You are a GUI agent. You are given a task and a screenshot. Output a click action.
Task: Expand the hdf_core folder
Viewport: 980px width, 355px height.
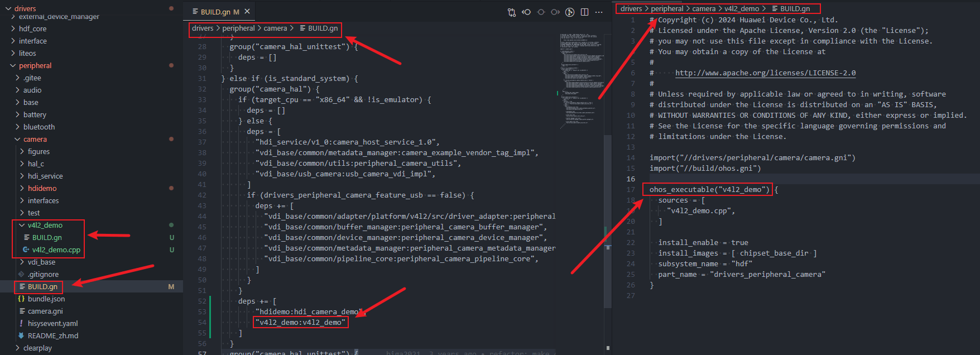(13, 28)
